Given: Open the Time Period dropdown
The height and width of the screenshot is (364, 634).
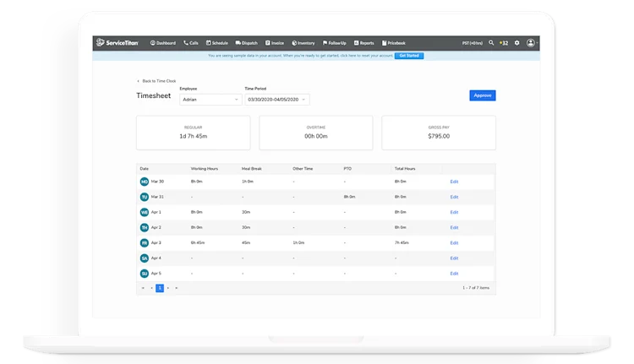Looking at the screenshot, I should (277, 100).
